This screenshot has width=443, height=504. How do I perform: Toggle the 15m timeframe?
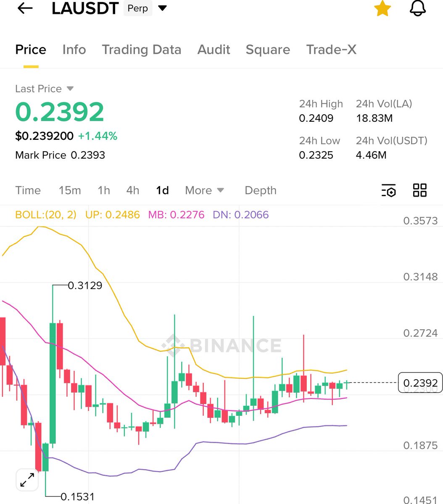(70, 190)
